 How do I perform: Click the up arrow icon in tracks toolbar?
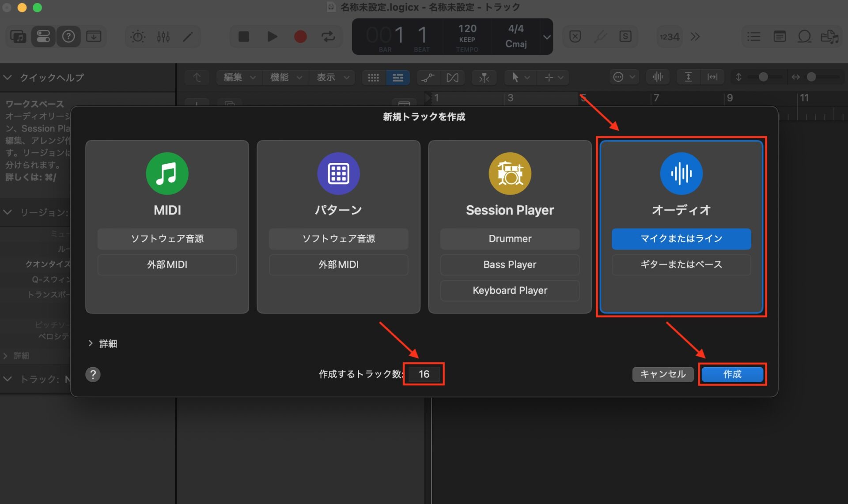197,77
